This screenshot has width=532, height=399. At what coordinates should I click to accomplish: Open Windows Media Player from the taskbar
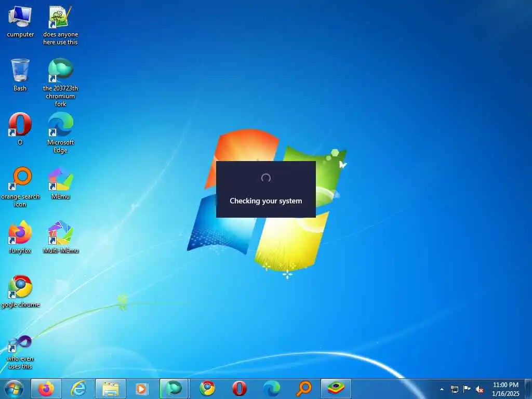pyautogui.click(x=141, y=389)
